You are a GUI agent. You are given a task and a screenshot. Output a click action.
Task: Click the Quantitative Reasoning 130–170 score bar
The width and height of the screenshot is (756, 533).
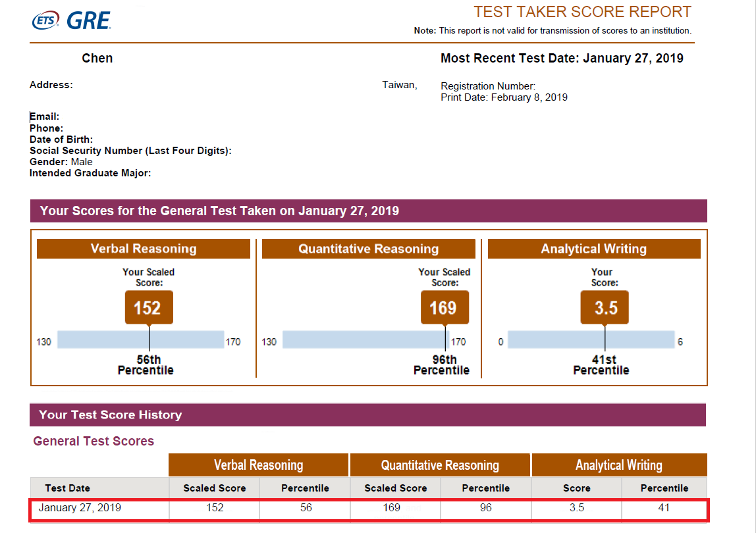(x=365, y=340)
